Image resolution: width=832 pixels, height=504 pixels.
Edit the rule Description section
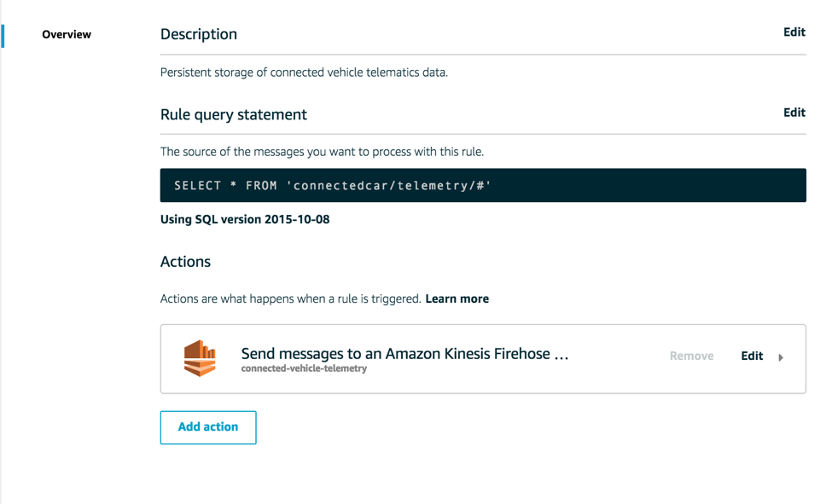(794, 32)
